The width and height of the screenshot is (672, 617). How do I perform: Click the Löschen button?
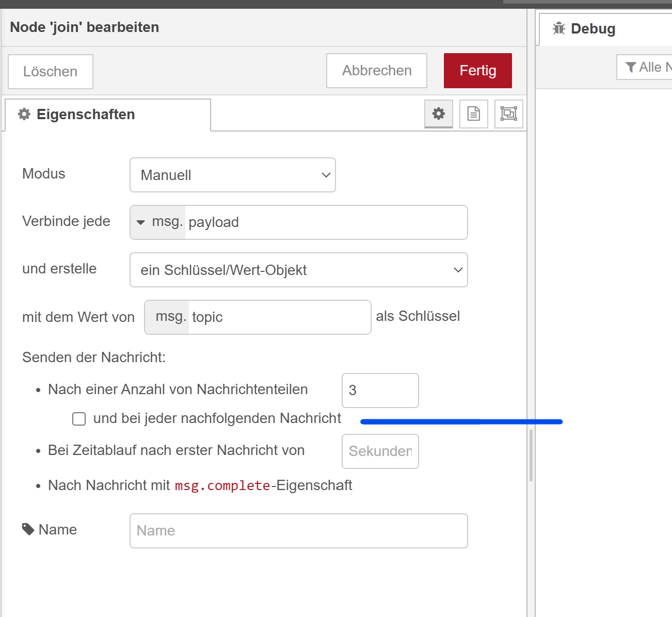(x=51, y=72)
